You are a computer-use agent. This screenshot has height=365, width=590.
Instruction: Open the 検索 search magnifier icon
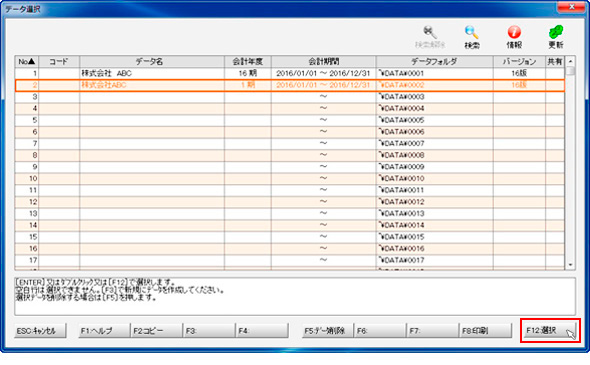click(471, 37)
